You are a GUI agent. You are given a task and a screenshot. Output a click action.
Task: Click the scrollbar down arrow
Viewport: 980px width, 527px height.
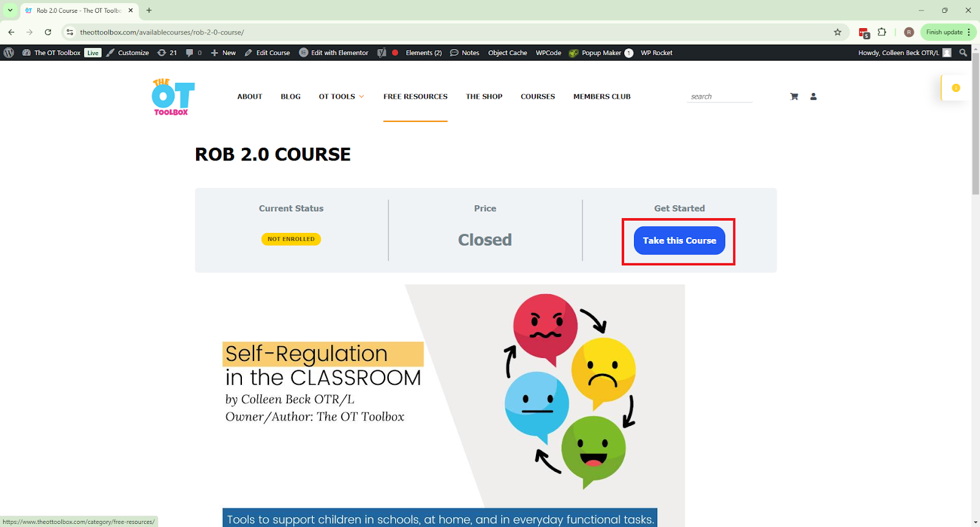point(976,522)
